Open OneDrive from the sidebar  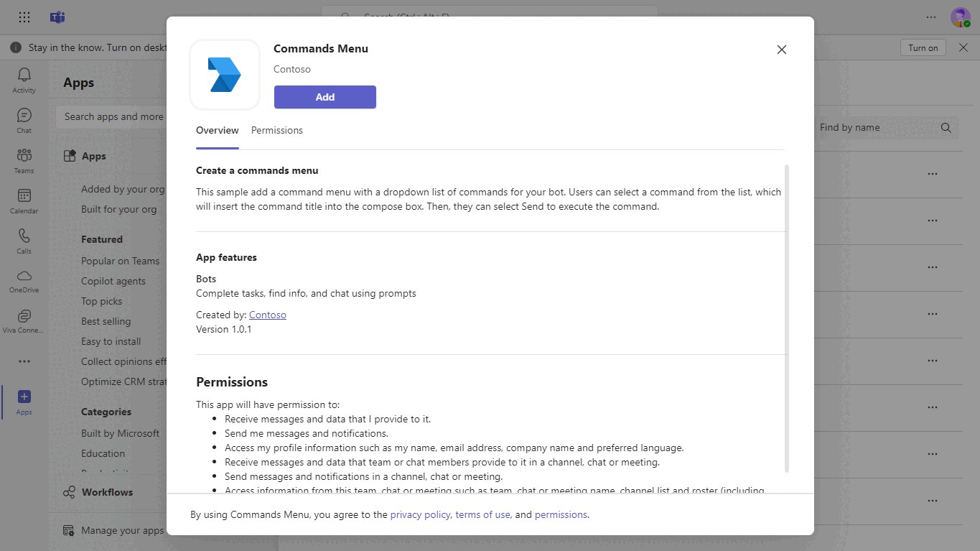[24, 279]
